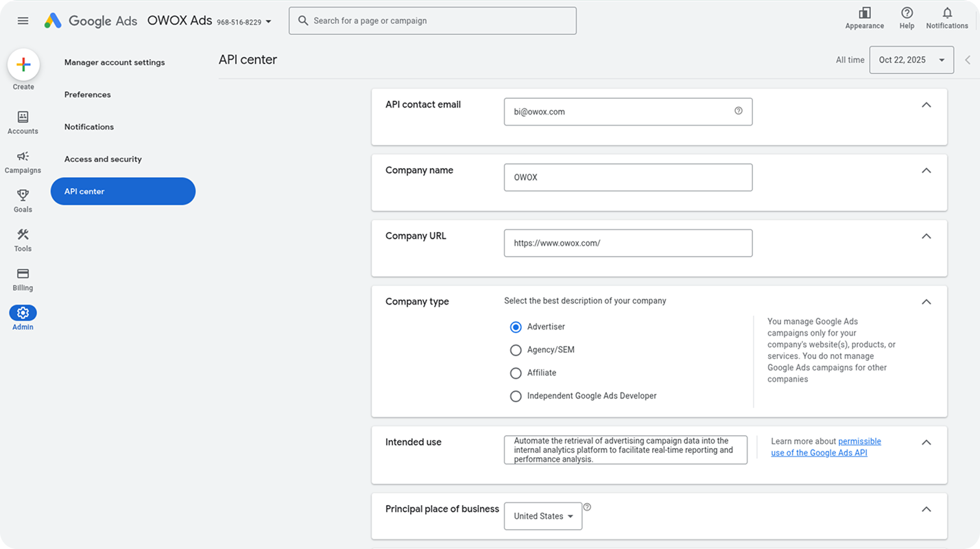Open the Oct 22, 2025 date selector
980x549 pixels.
coord(911,60)
